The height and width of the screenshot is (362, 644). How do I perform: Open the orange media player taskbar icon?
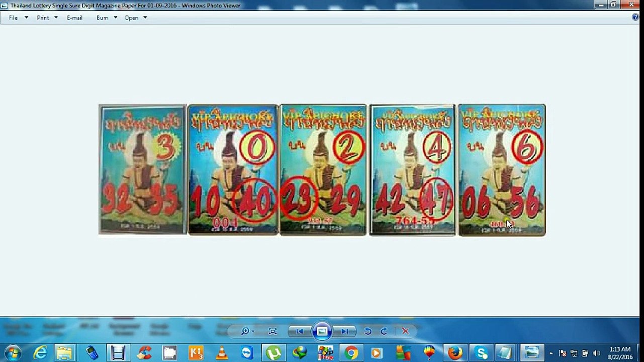pos(377,353)
